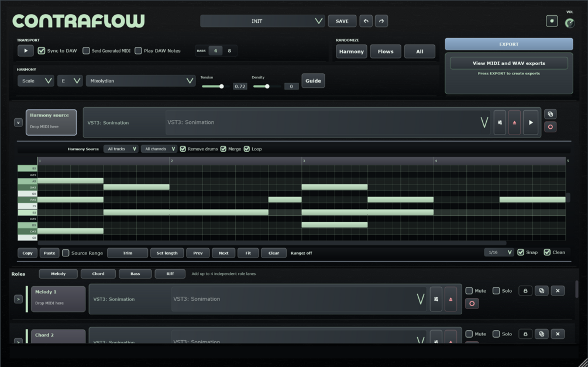Open Harmony source VST3 Sonimation dropdown
Image resolution: width=588 pixels, height=367 pixels.
tap(328, 122)
